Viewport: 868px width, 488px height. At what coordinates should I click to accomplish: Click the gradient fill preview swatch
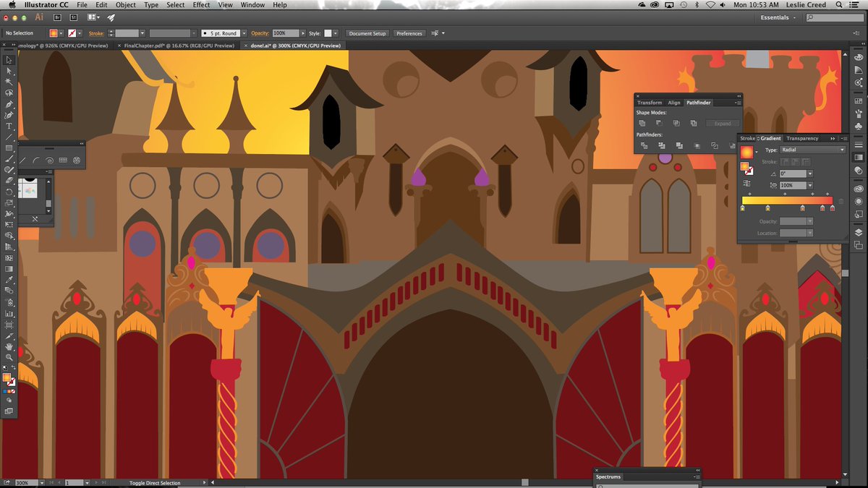pyautogui.click(x=746, y=152)
